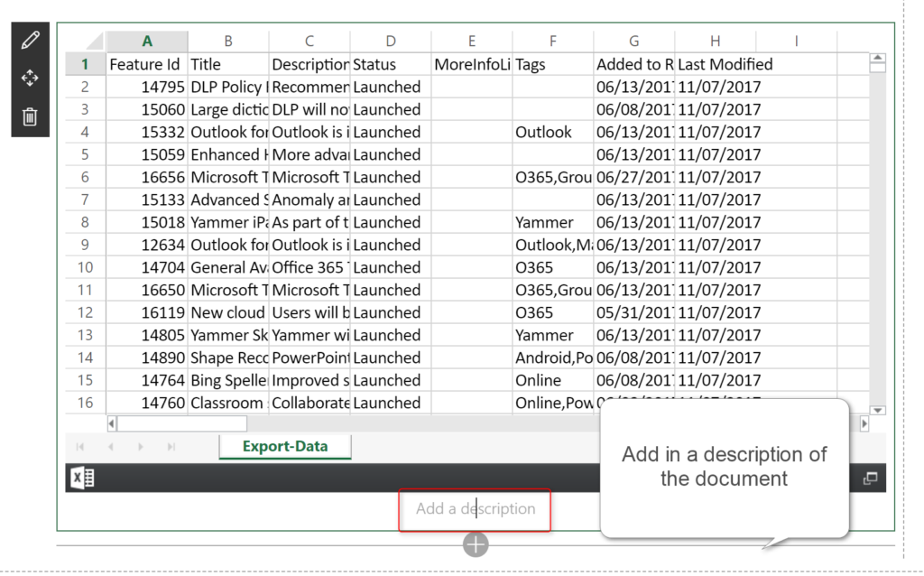This screenshot has width=924, height=576.
Task: Click cell with Feature Id 15060
Action: click(x=147, y=109)
